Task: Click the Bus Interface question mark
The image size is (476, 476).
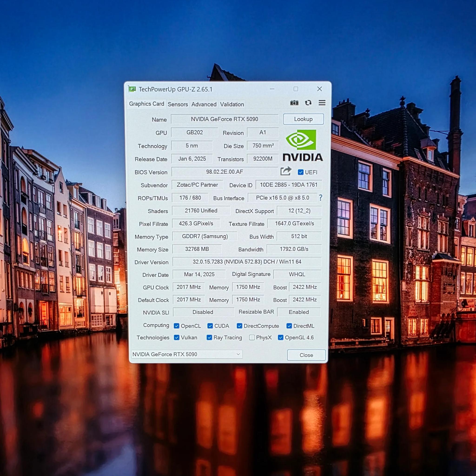Action: [x=321, y=198]
